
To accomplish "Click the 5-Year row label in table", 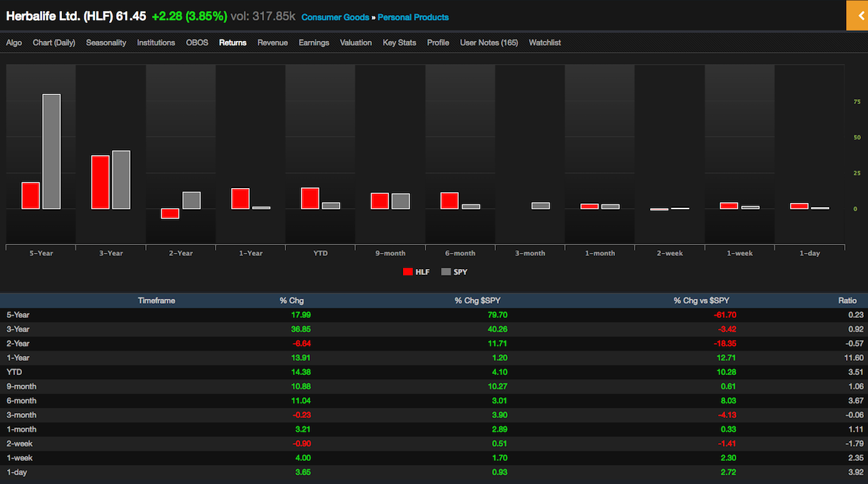I will [x=18, y=315].
